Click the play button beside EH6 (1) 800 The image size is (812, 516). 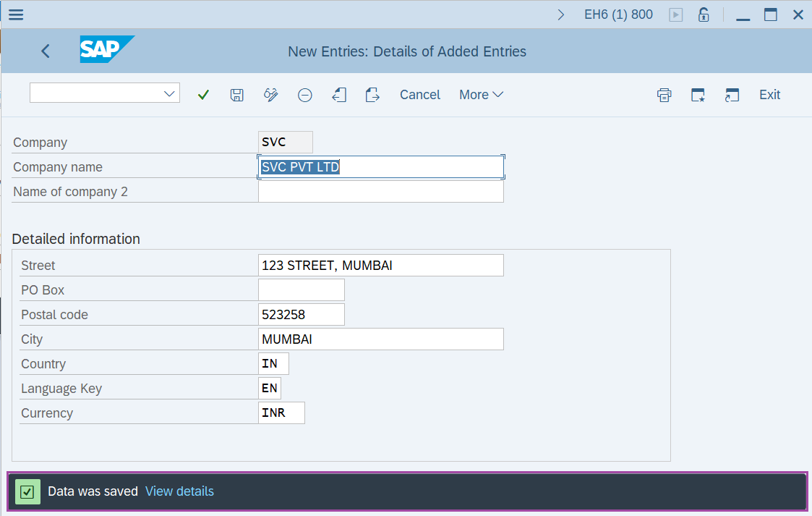(x=675, y=14)
